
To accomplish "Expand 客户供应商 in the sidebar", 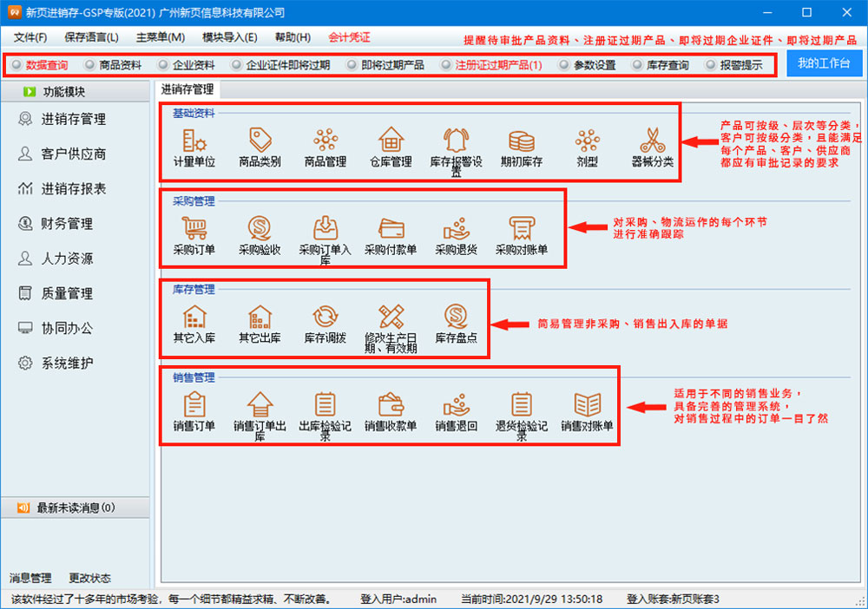I will point(73,154).
